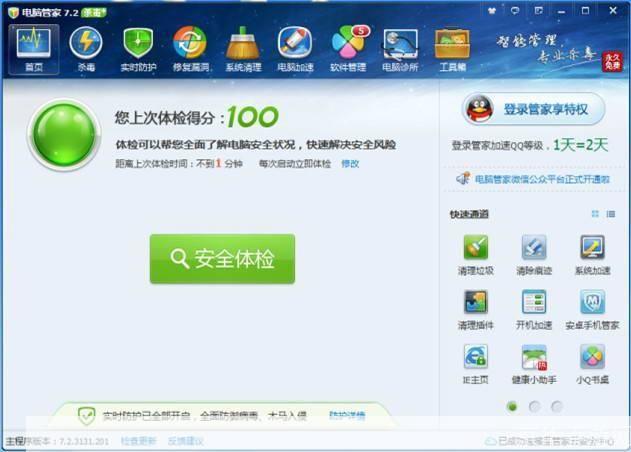Click the 防护详情 link

(347, 415)
